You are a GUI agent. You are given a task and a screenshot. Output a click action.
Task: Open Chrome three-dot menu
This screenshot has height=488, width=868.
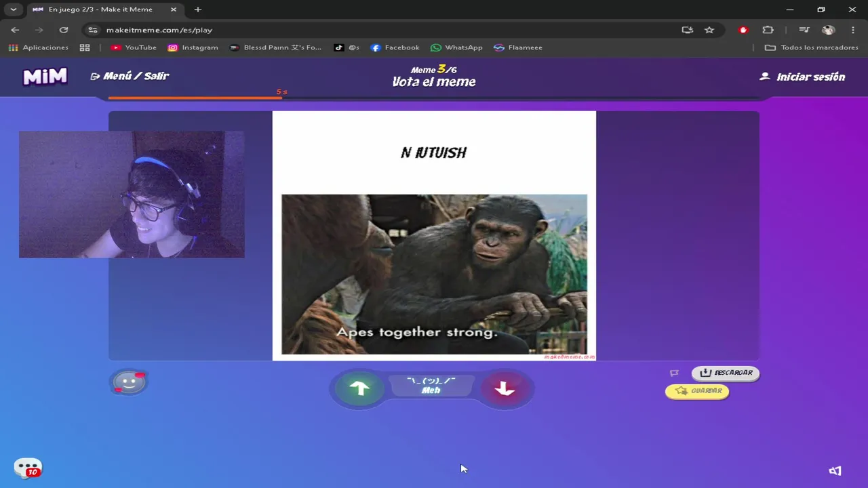click(852, 30)
